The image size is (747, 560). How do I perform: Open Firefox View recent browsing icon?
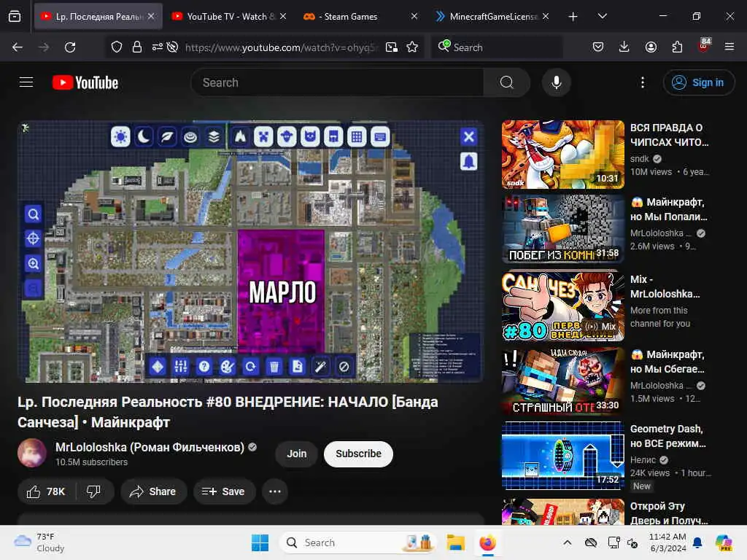(x=15, y=17)
